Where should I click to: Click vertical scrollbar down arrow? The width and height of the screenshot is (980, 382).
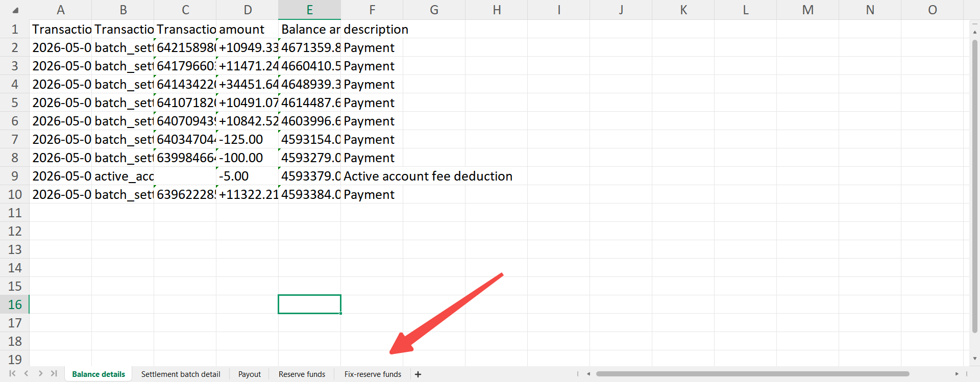975,359
